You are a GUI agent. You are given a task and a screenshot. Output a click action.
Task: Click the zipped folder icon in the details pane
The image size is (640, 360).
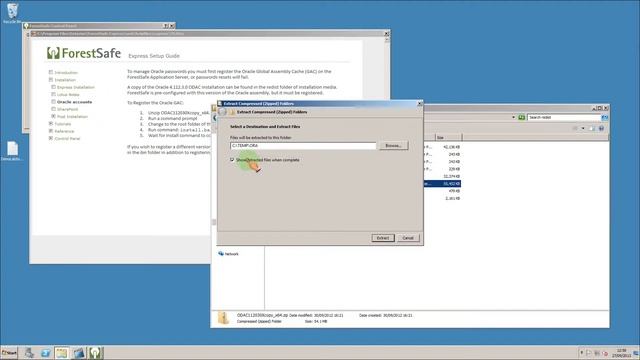[x=223, y=318]
